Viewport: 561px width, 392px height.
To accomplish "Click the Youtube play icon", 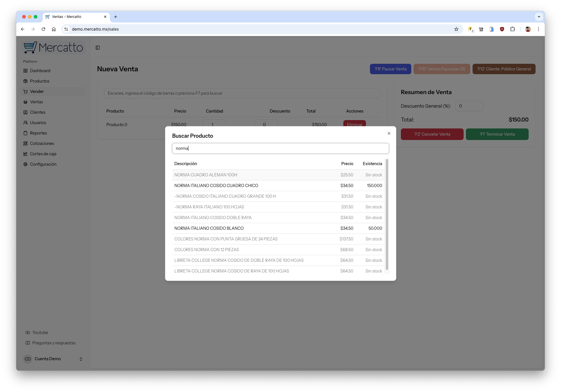I will 28,333.
